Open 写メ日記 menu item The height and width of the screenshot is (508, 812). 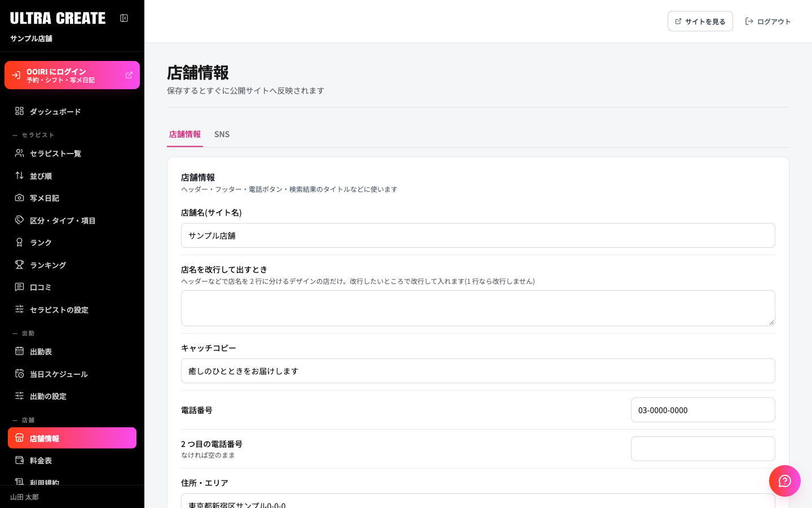[x=72, y=198]
